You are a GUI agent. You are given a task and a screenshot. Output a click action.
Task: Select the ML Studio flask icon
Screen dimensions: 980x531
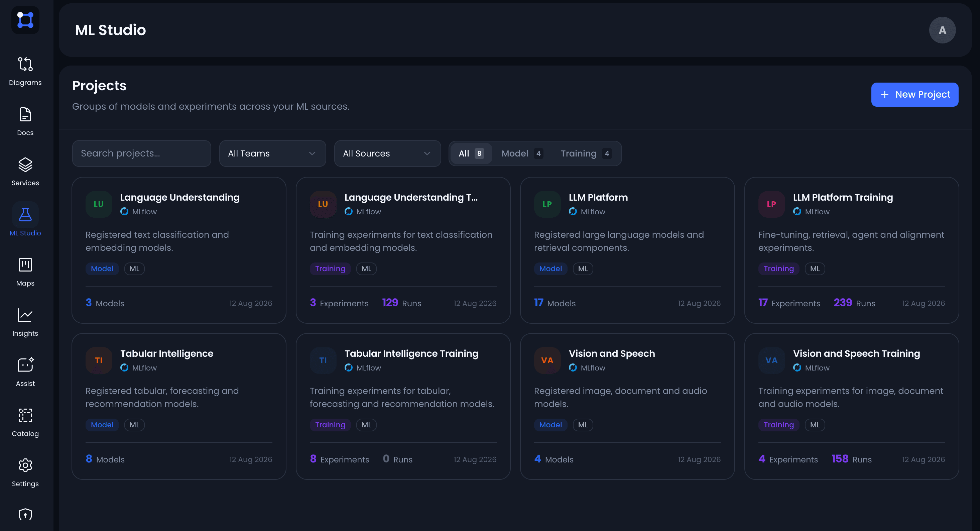point(25,215)
